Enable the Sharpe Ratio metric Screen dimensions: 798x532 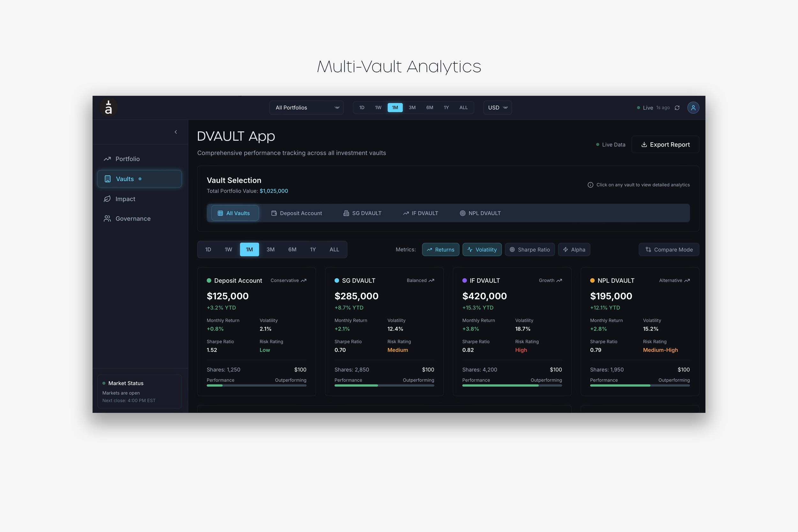pos(530,250)
